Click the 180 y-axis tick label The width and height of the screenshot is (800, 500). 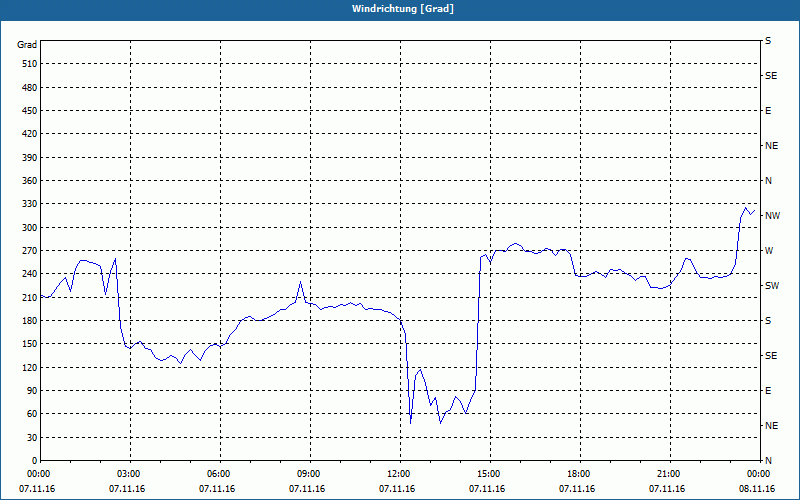tap(29, 320)
